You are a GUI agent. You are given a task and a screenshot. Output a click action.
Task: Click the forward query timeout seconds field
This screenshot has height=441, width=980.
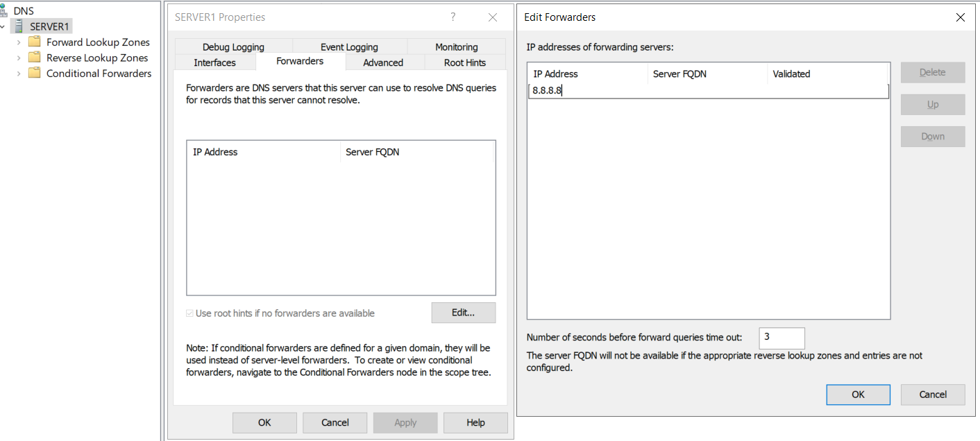782,338
